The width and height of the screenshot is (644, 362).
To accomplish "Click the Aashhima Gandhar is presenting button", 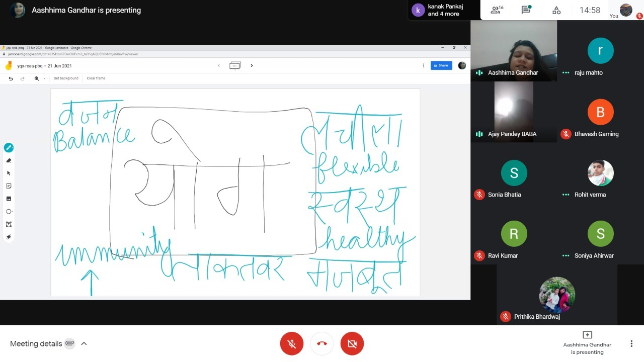I will click(x=587, y=343).
